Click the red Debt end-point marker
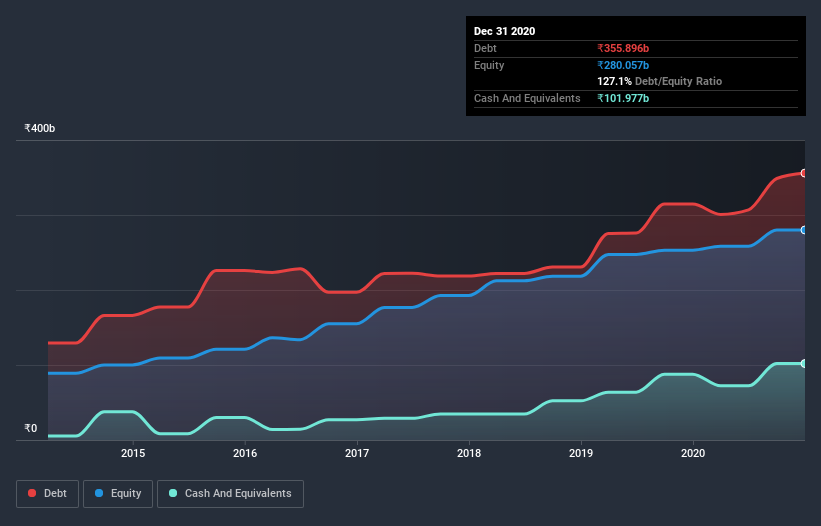Screen dimensions: 821x526 (x=804, y=173)
